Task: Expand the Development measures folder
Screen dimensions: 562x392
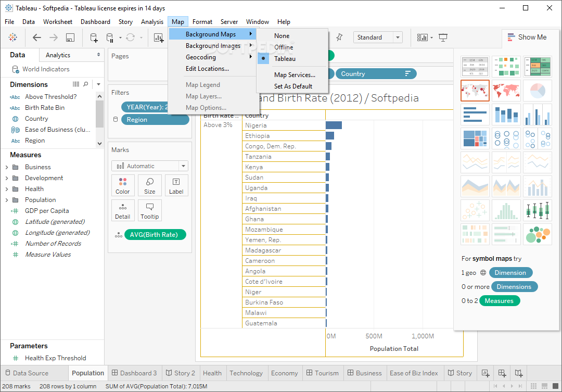Action: [7, 178]
